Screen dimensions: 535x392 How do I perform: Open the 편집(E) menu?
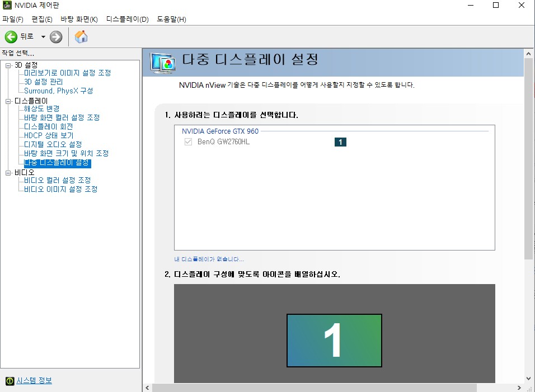[x=42, y=20]
